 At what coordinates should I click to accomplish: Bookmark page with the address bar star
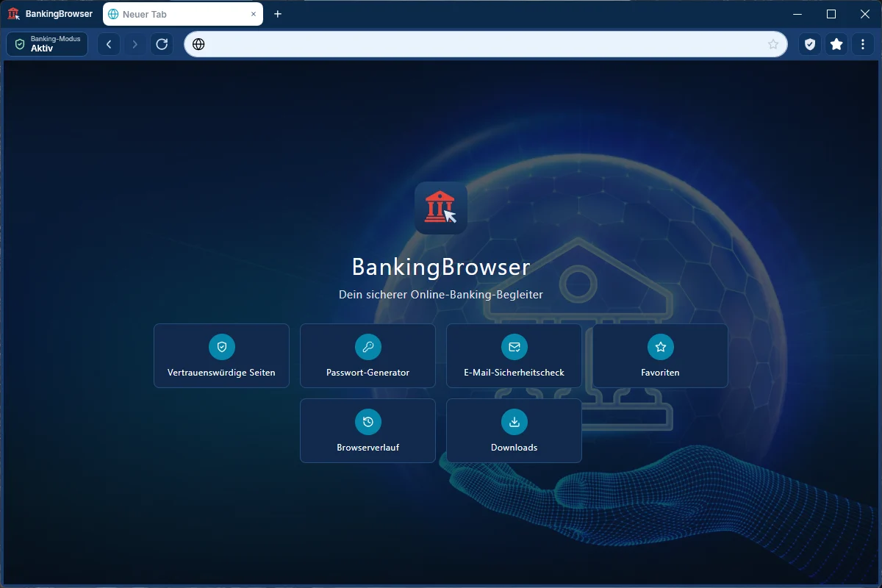coord(773,44)
